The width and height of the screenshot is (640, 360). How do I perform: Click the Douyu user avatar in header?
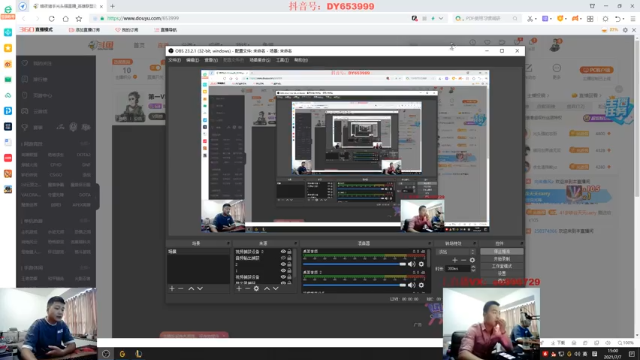[x=555, y=44]
